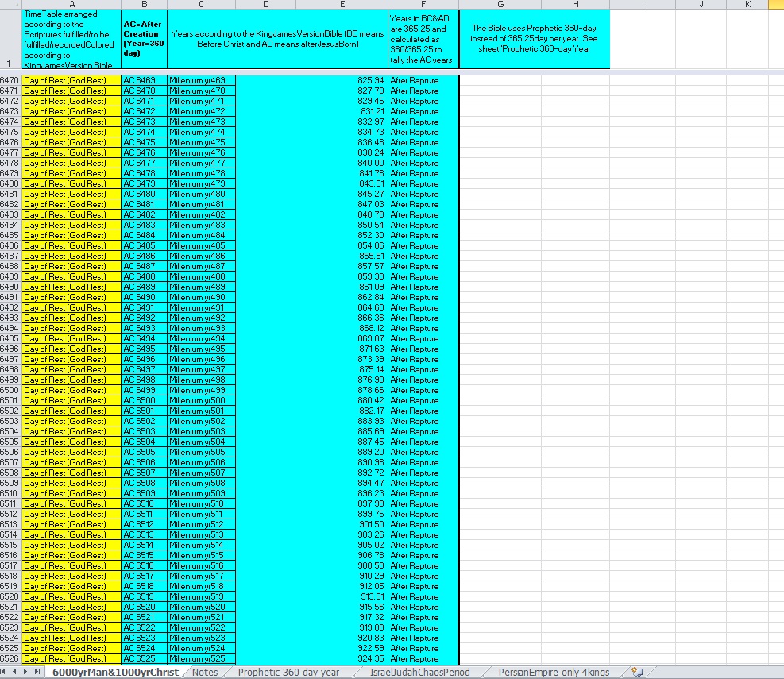The height and width of the screenshot is (679, 784).
Task: Select column I header
Action: (x=643, y=5)
